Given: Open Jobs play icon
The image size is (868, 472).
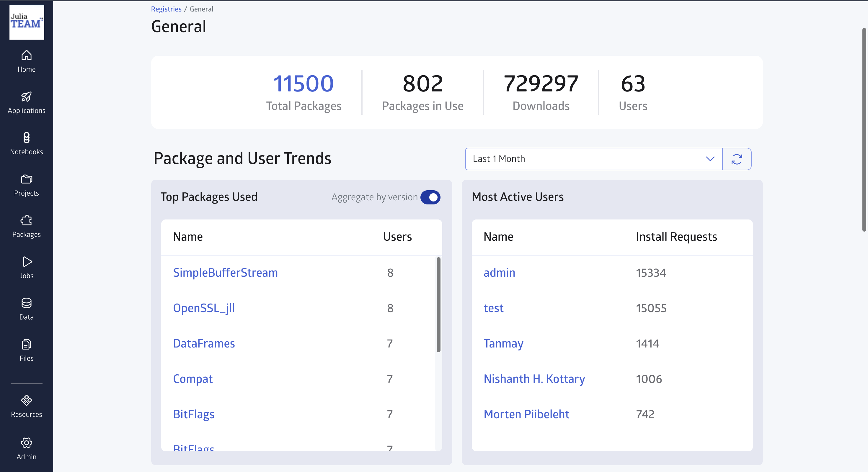Looking at the screenshot, I should 27,262.
